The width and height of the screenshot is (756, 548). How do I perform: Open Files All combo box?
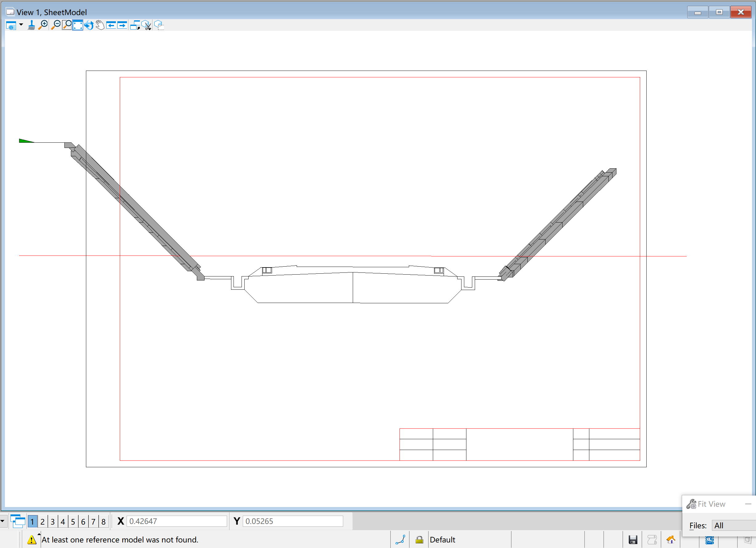pos(733,525)
